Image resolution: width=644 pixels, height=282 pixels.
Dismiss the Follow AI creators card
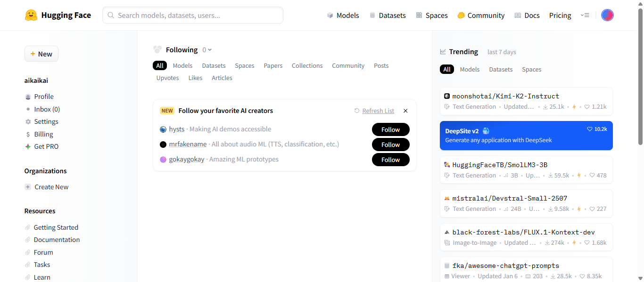pyautogui.click(x=405, y=111)
